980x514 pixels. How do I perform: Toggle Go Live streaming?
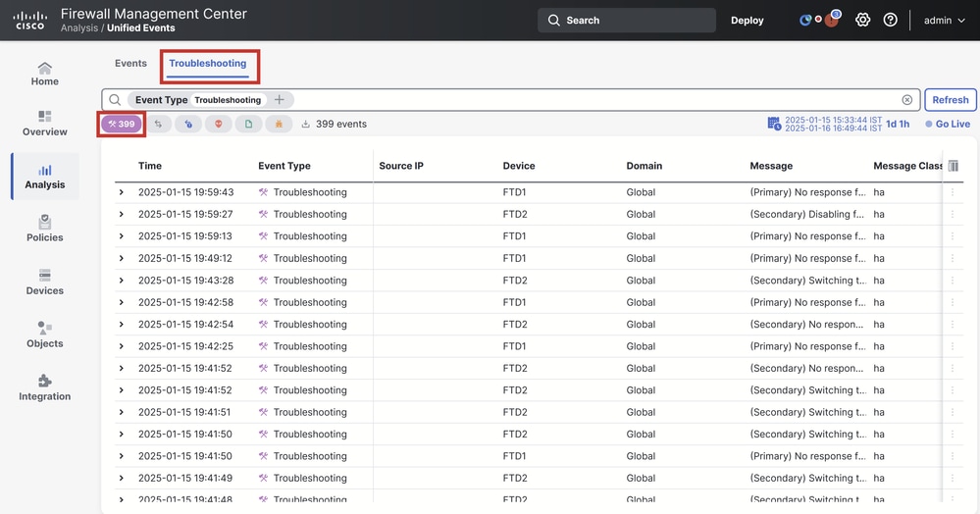tap(948, 124)
